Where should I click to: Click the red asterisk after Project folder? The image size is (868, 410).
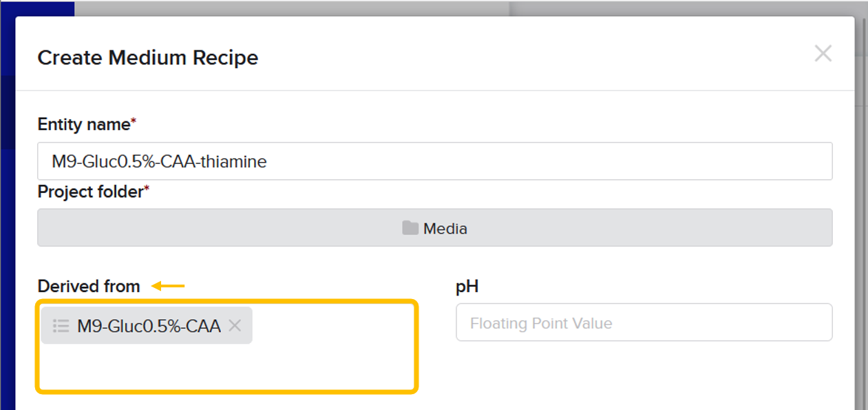click(146, 189)
